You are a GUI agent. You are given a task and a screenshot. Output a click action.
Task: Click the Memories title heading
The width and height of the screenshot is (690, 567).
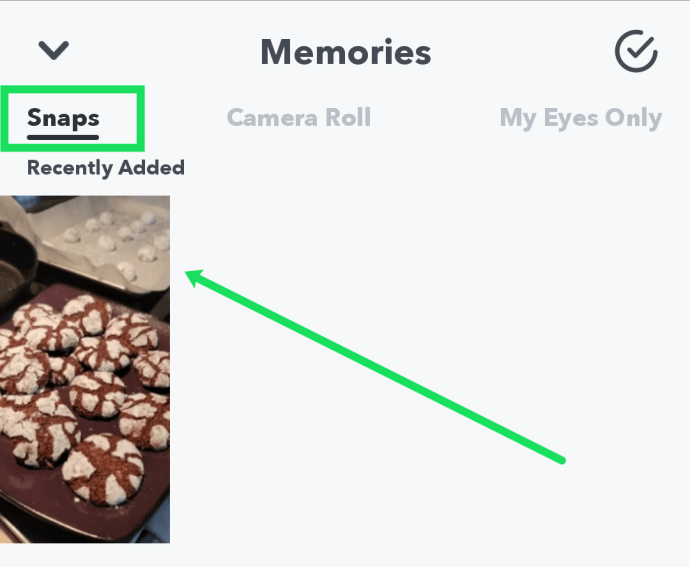(x=345, y=52)
